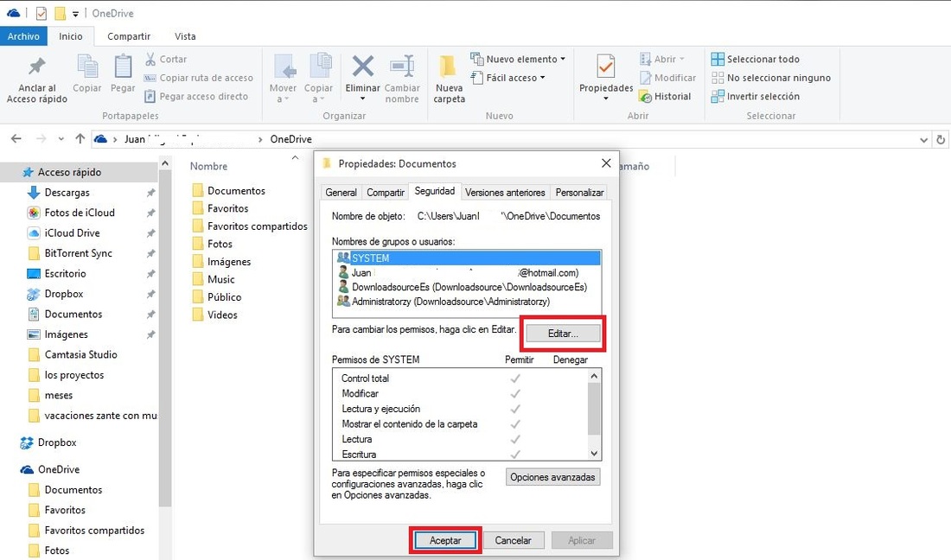Viewport: 951px width, 560px height.
Task: Click the Cambiar nombre icon
Action: (x=402, y=67)
